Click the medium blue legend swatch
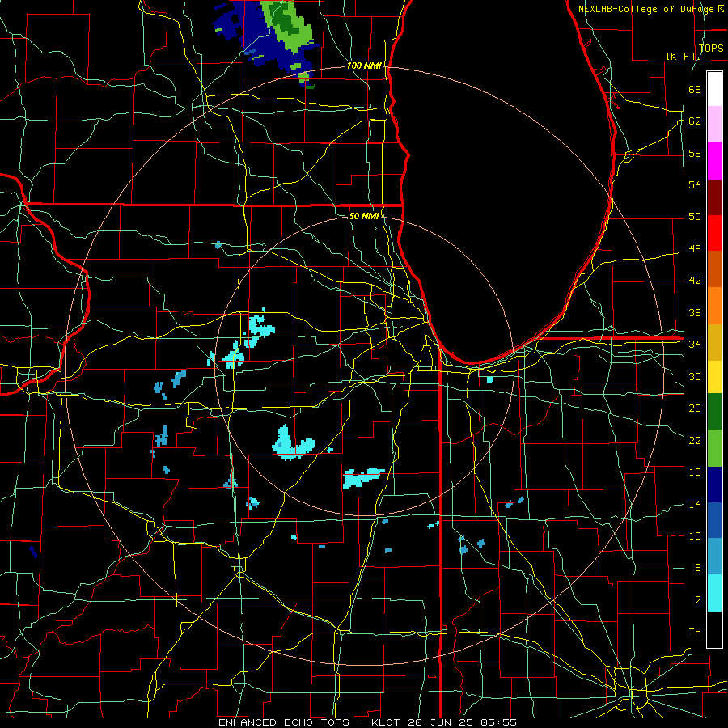This screenshot has width=728, height=728. coord(714,520)
